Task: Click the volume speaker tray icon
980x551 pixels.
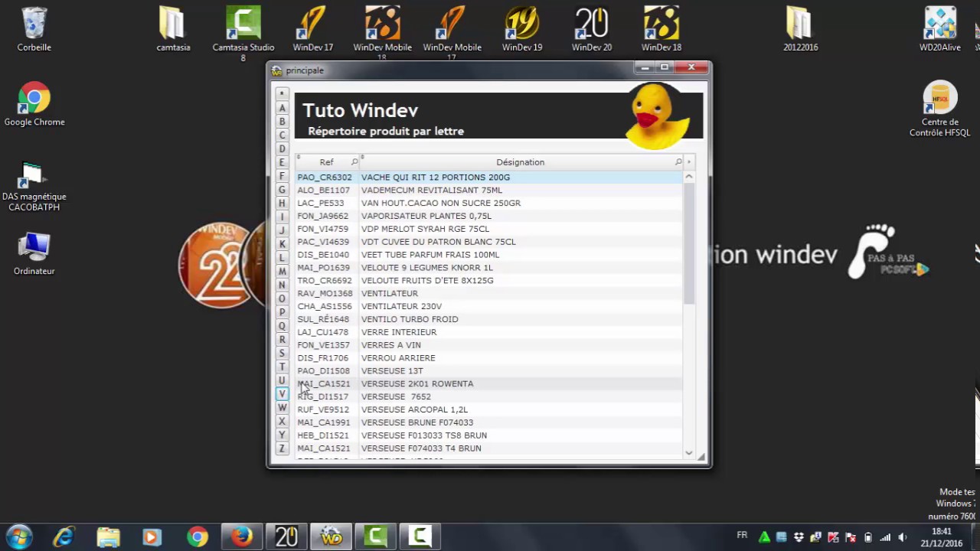Action: [902, 537]
